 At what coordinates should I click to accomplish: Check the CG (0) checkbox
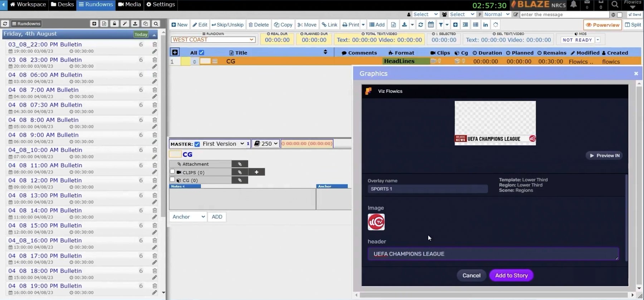coord(172,180)
